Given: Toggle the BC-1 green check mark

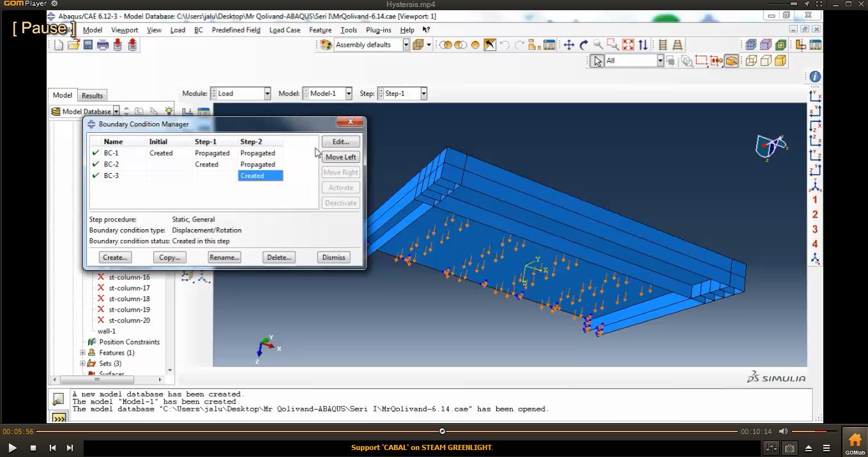Looking at the screenshot, I should (x=96, y=153).
